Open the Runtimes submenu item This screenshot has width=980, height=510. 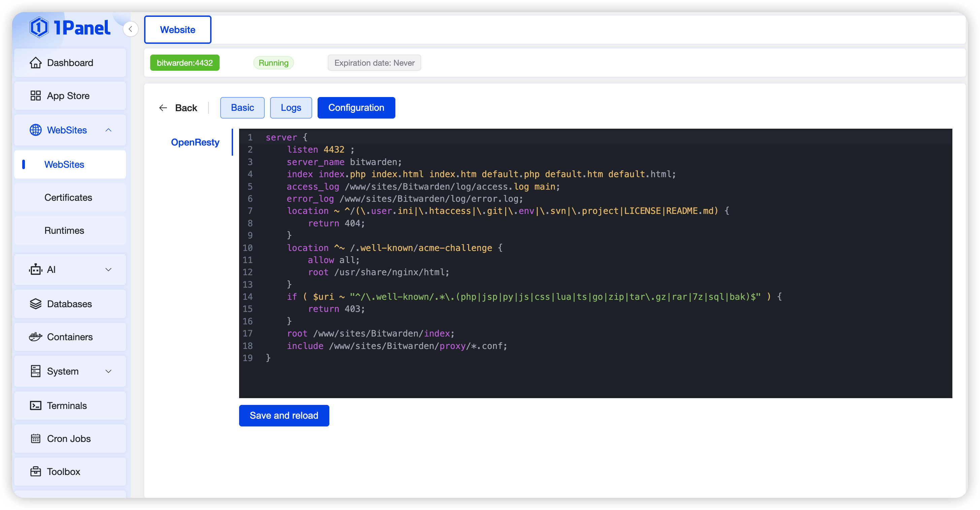pos(64,230)
